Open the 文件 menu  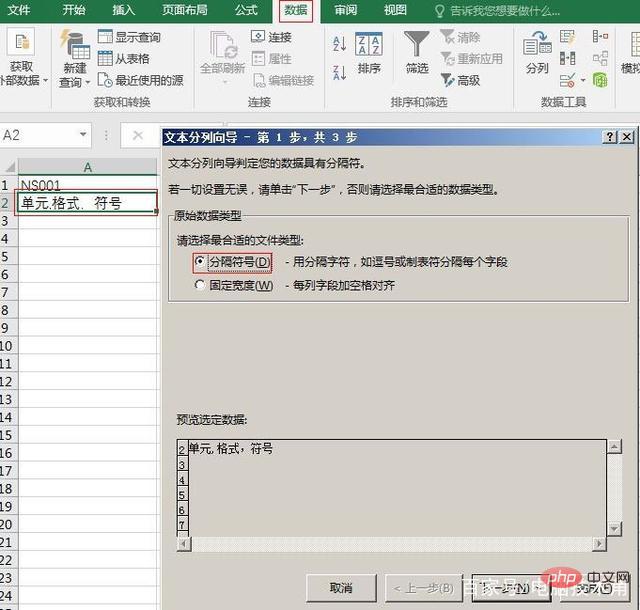click(18, 10)
